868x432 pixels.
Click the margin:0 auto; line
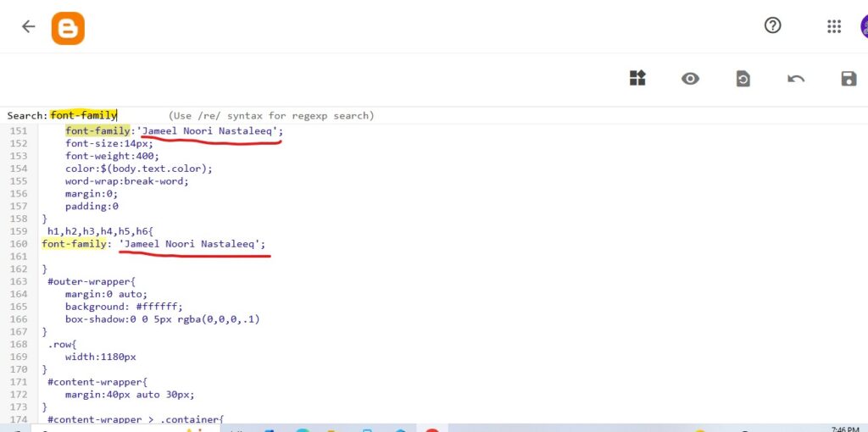tap(106, 294)
